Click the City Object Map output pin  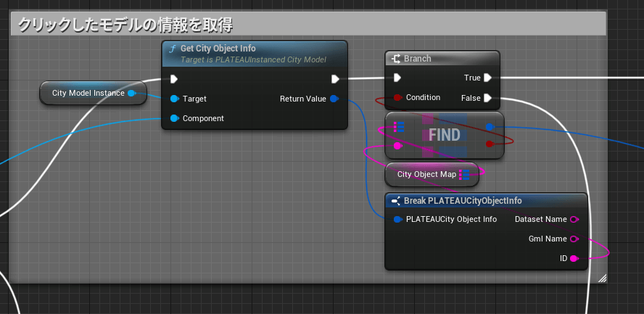point(465,174)
